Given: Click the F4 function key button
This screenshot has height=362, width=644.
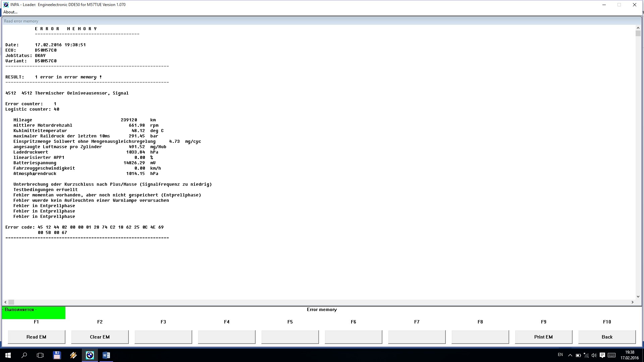Looking at the screenshot, I should coord(226,337).
